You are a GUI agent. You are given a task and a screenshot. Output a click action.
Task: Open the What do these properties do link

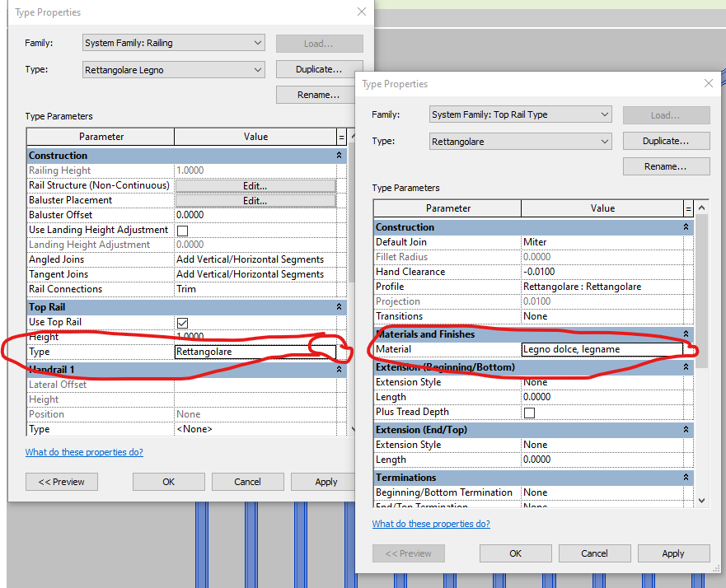click(x=84, y=451)
